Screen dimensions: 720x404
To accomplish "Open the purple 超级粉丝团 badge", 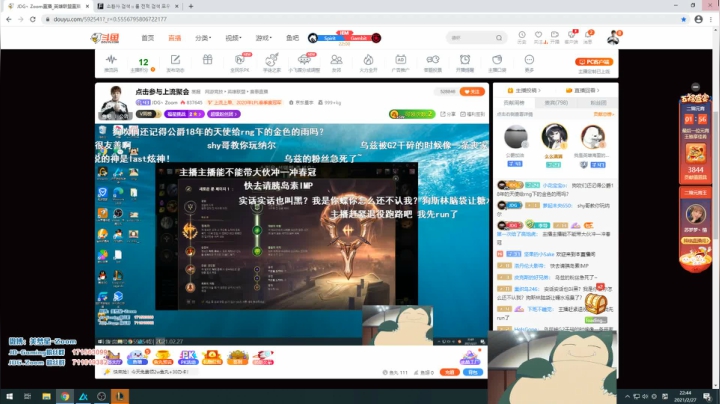I will pos(224,114).
